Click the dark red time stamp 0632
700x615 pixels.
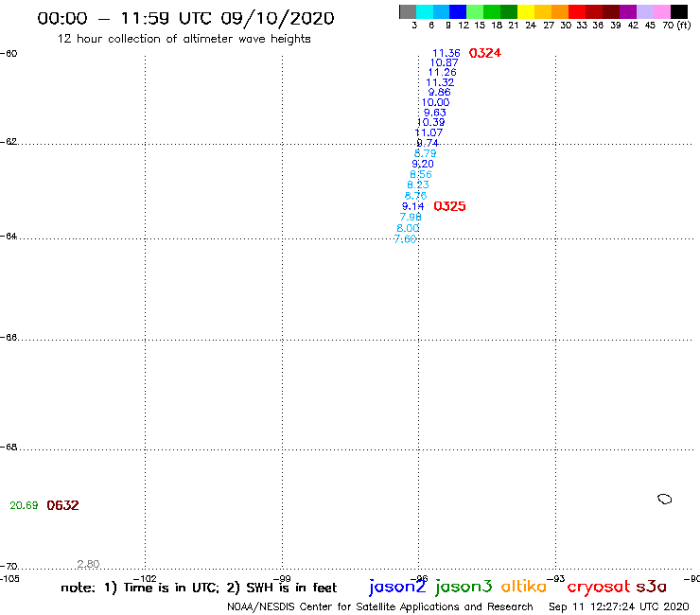click(62, 505)
